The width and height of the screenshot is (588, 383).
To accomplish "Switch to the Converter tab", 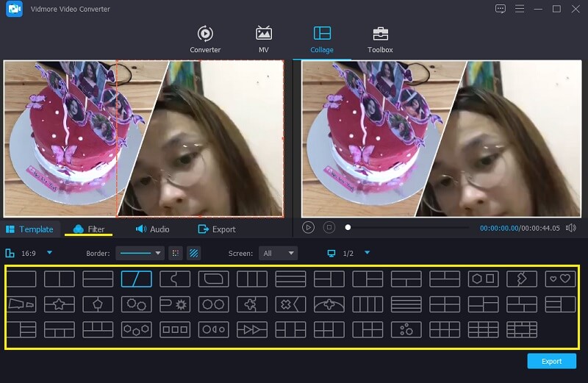I will (205, 40).
